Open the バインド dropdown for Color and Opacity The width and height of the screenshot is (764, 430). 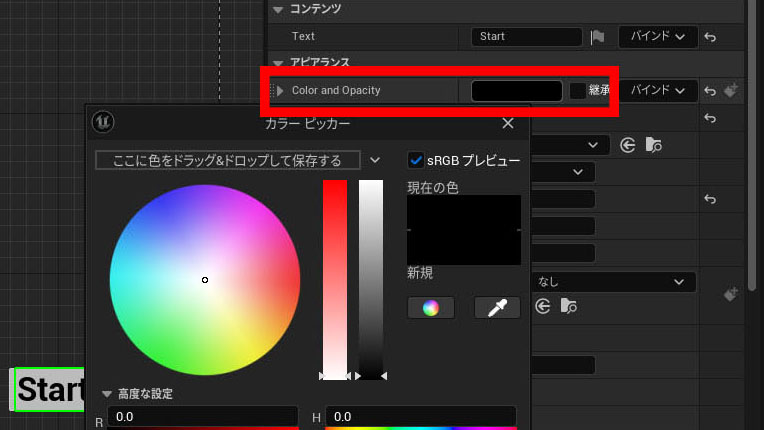click(658, 91)
